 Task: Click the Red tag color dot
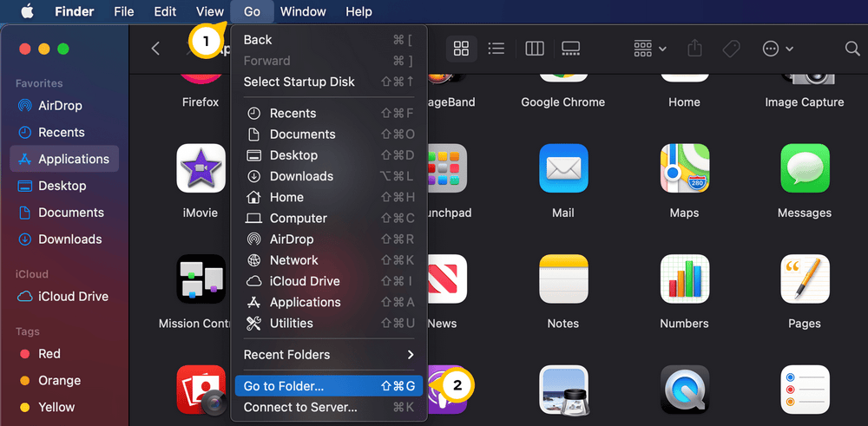click(24, 354)
